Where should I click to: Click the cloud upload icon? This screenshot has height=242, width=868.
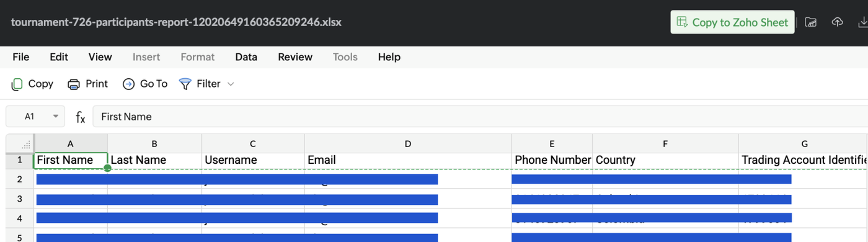(837, 22)
